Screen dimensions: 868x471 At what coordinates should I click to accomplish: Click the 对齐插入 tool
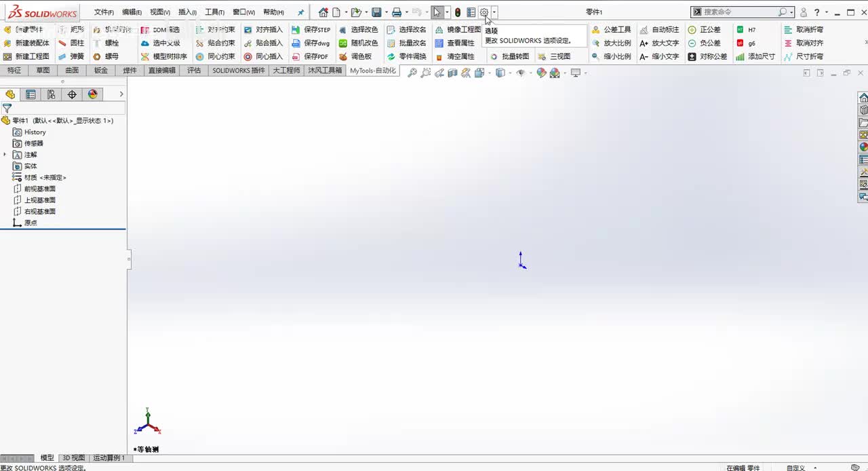(x=263, y=29)
